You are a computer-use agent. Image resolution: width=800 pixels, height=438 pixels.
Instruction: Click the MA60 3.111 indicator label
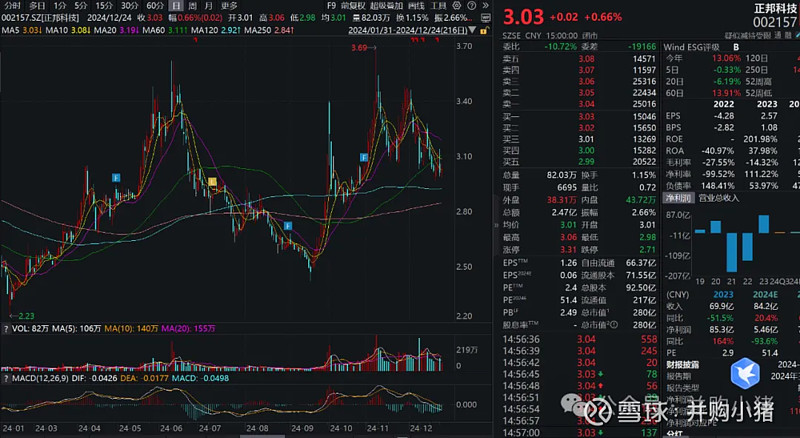165,31
